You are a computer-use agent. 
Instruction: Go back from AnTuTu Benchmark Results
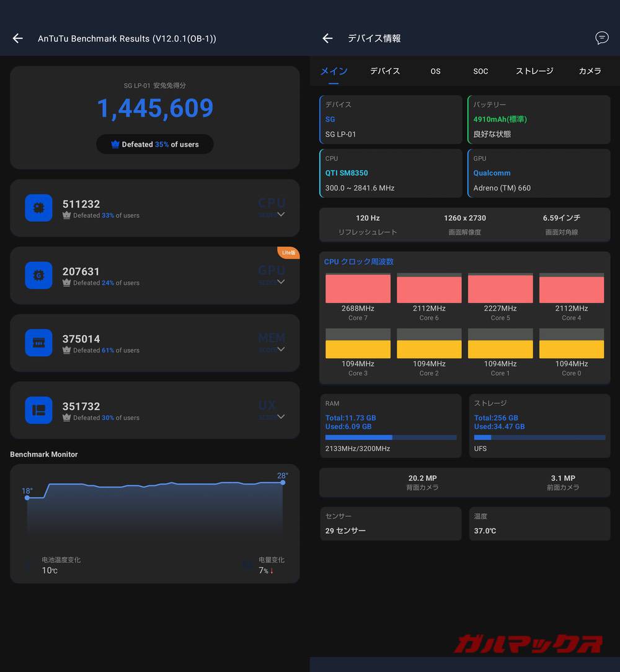(17, 38)
